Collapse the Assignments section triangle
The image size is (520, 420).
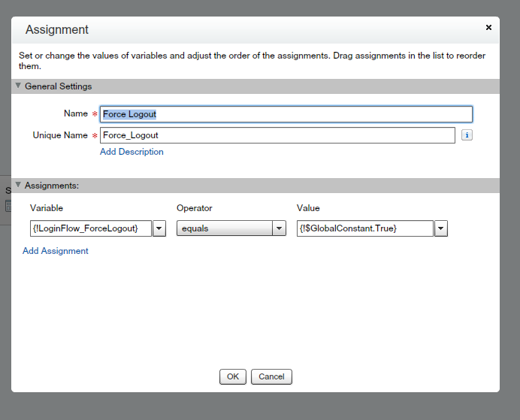(x=18, y=185)
